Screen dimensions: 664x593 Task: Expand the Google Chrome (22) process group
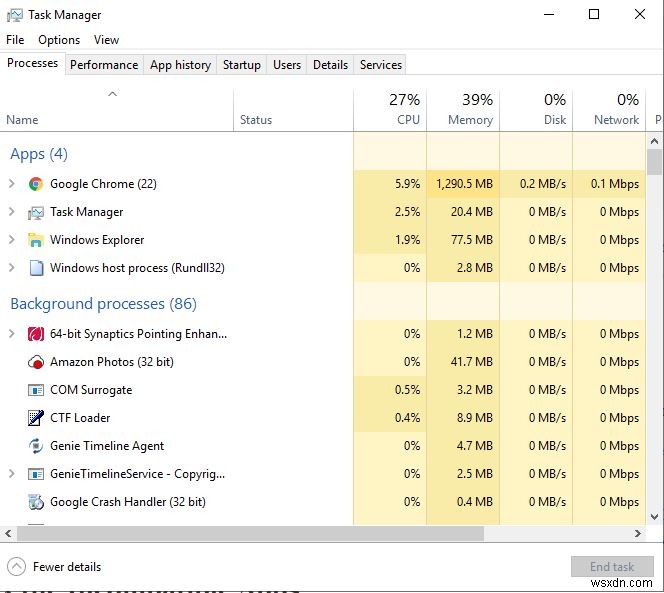pyautogui.click(x=12, y=184)
